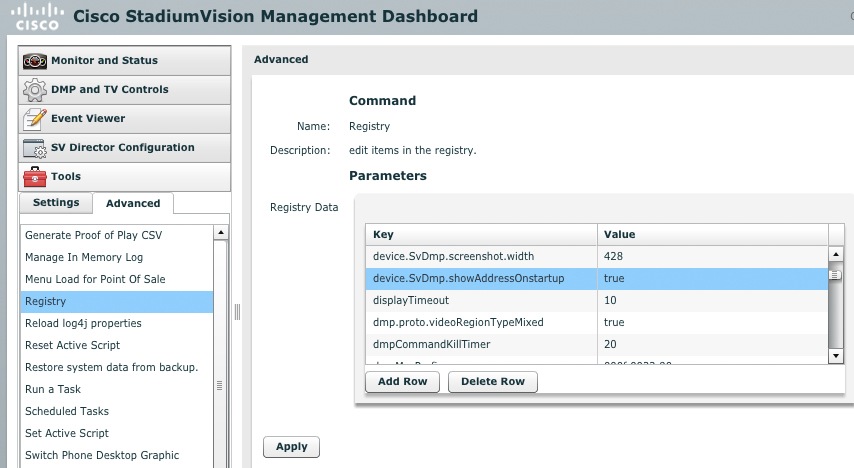Click the Add Row button
Image resolution: width=854 pixels, height=468 pixels.
pyautogui.click(x=402, y=382)
